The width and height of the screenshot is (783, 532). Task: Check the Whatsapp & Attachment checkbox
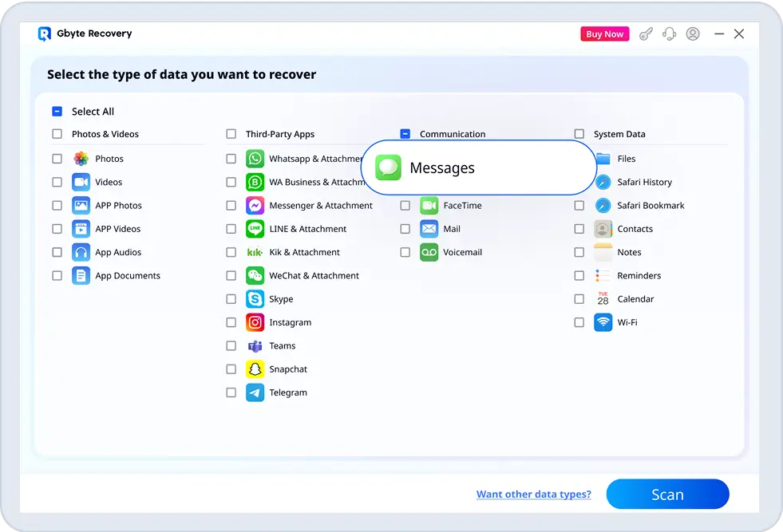pos(231,159)
